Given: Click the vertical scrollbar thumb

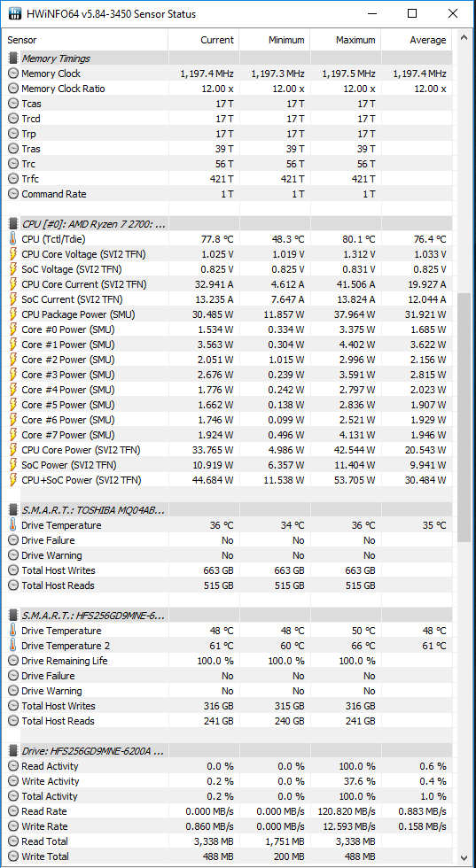Looking at the screenshot, I should pos(464,418).
